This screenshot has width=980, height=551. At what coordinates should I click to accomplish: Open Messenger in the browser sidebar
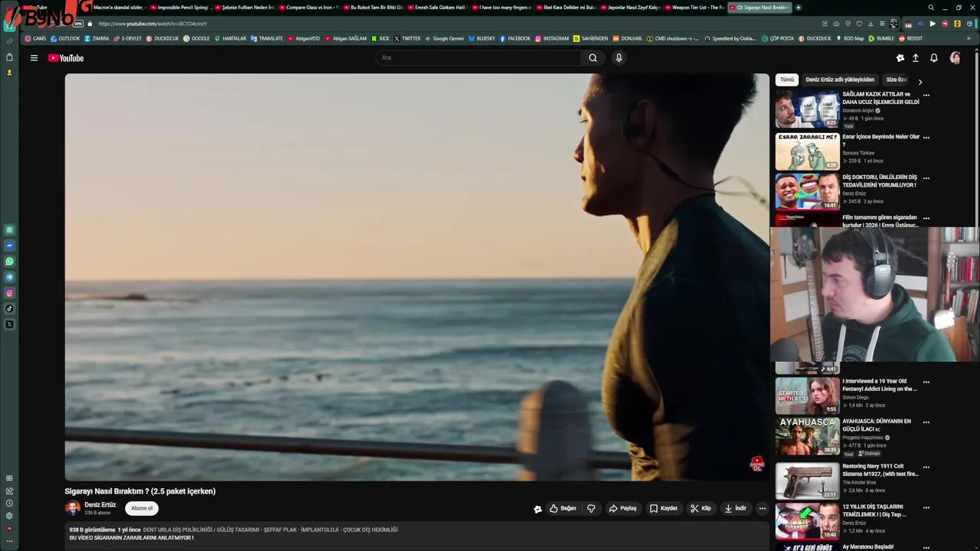pyautogui.click(x=9, y=246)
